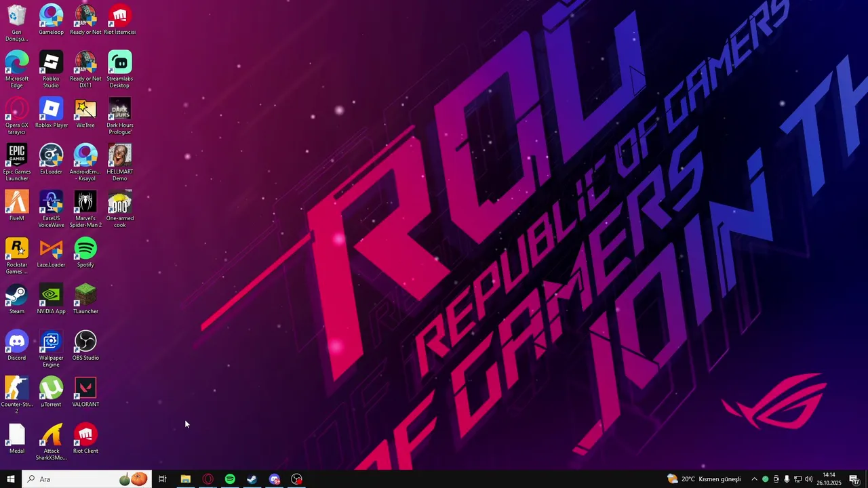The width and height of the screenshot is (868, 488).
Task: Click the green status dot tray icon
Action: pos(766,479)
